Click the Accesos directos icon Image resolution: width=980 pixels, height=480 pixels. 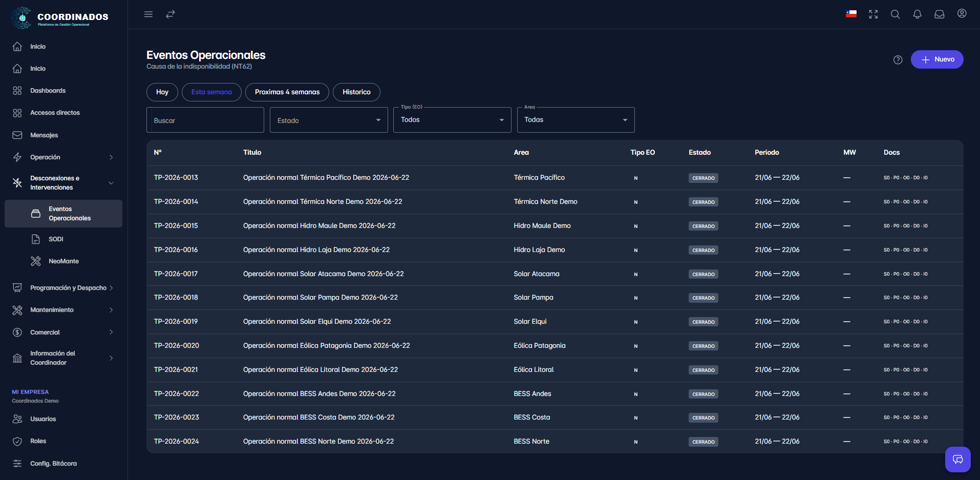(17, 113)
